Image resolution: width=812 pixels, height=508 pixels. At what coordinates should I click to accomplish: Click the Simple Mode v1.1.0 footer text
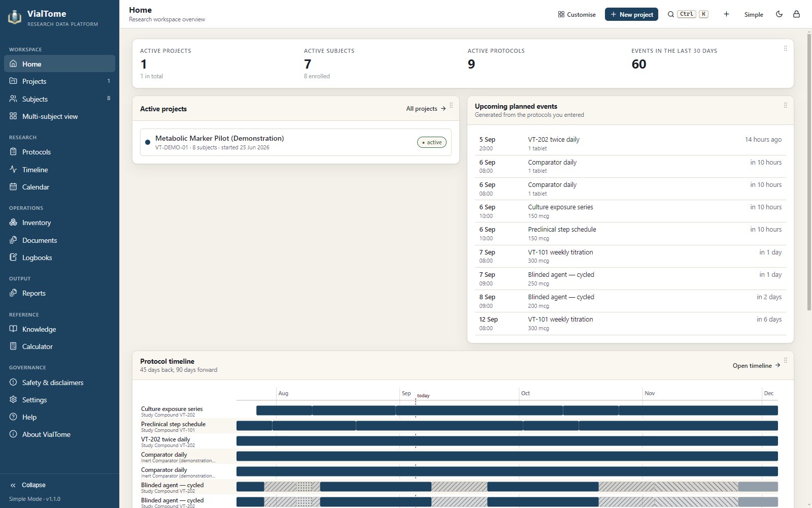(35, 499)
